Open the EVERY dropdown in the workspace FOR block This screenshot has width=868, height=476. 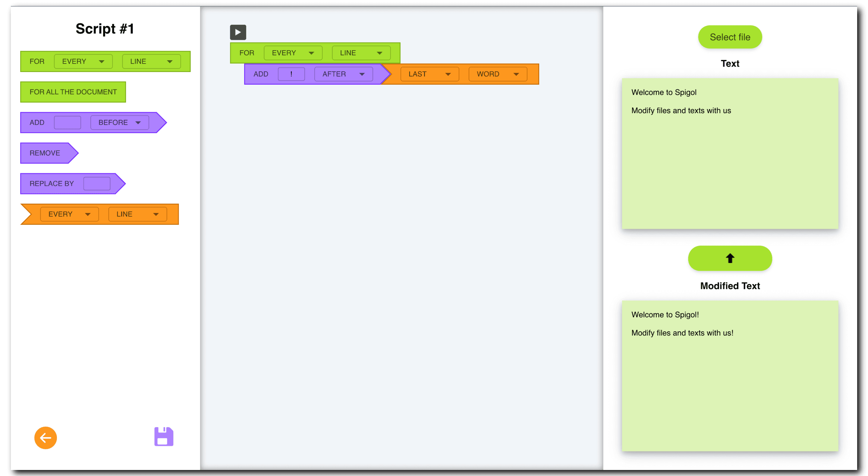[293, 53]
